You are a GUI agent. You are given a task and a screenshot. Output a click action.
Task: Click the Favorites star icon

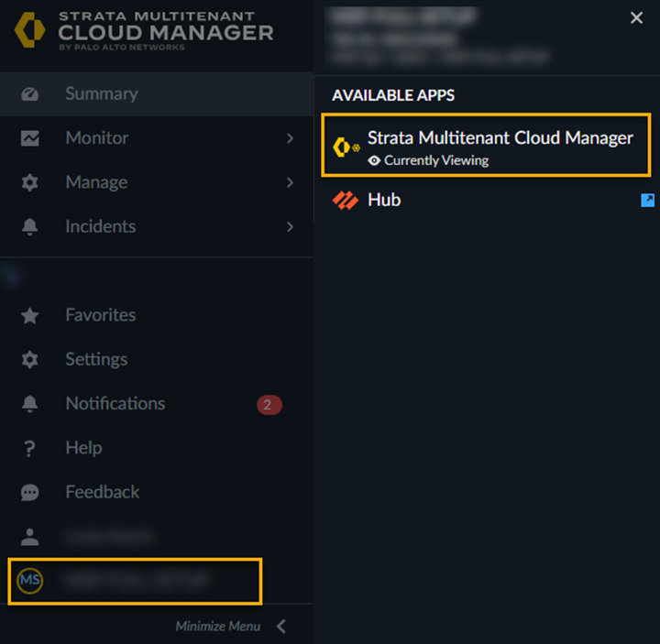click(x=30, y=315)
